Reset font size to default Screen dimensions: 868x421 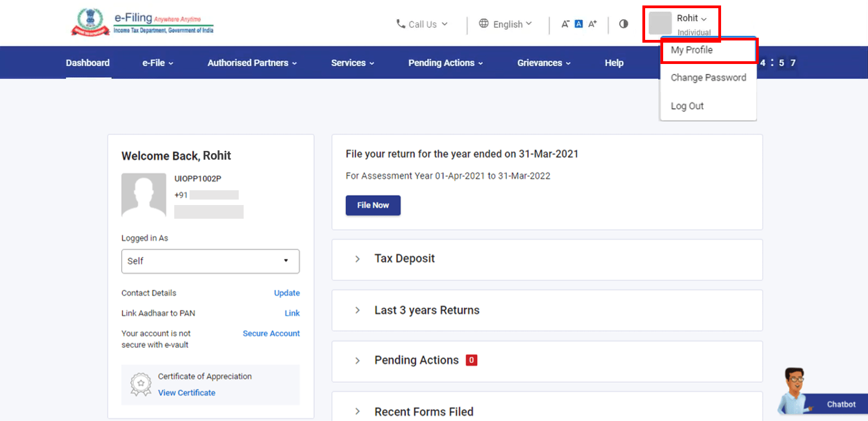(x=579, y=24)
